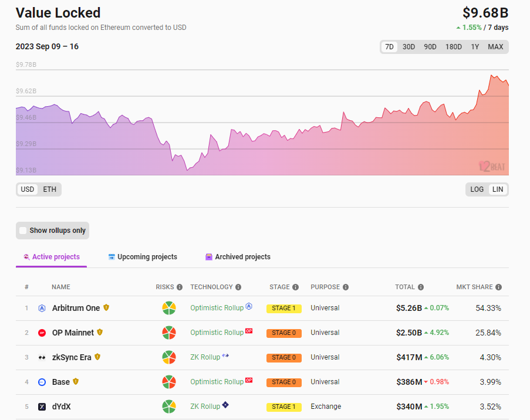Open the OP Mainnet project link
The height and width of the screenshot is (420, 530).
[x=73, y=333]
